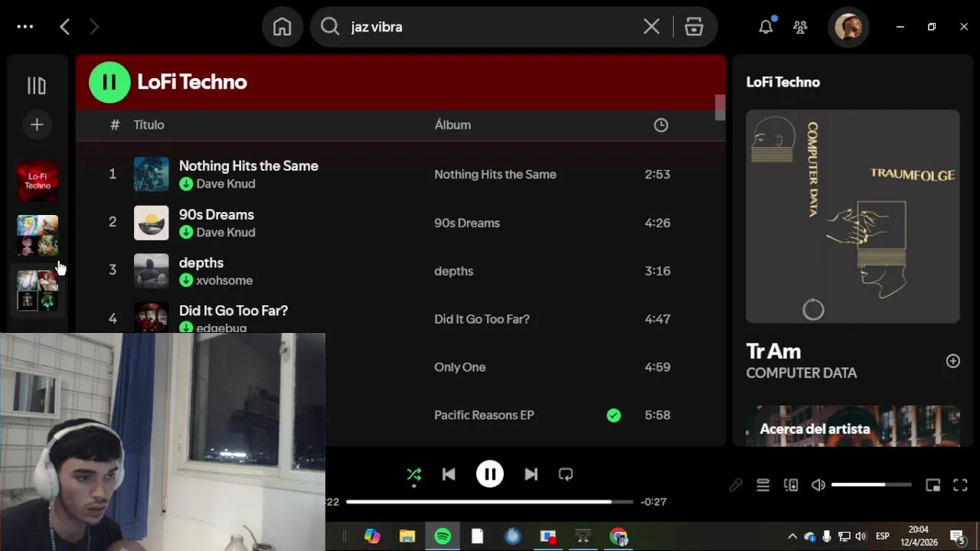Clear the search field with X icon
The height and width of the screenshot is (551, 980).
[652, 27]
